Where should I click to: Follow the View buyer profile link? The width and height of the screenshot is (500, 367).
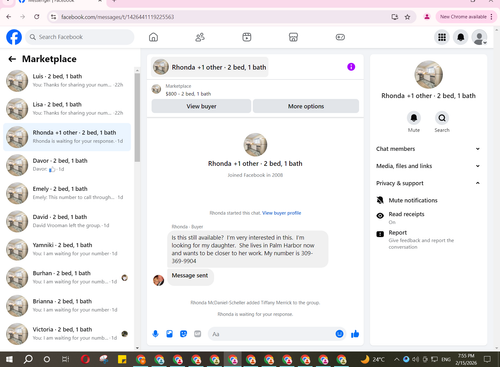281,213
